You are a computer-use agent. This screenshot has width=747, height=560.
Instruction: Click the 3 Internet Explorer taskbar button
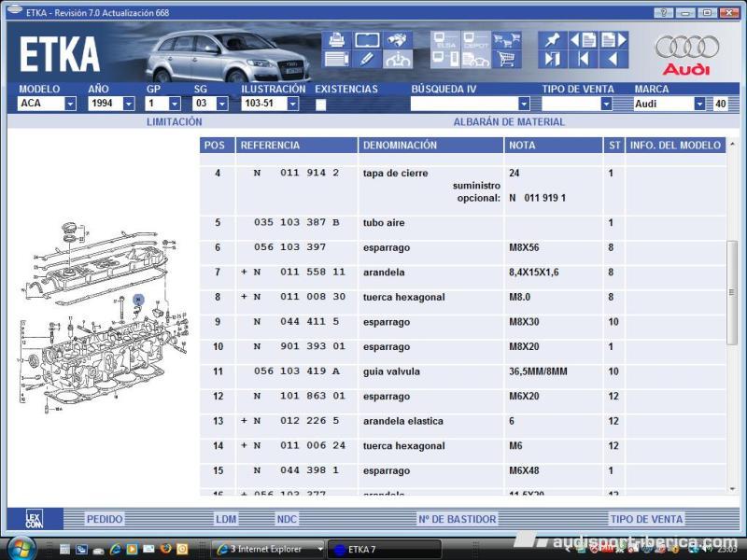pos(269,550)
